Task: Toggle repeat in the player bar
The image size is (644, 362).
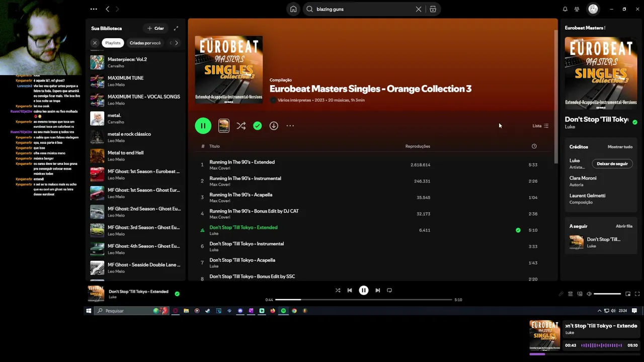Action: [x=389, y=290]
